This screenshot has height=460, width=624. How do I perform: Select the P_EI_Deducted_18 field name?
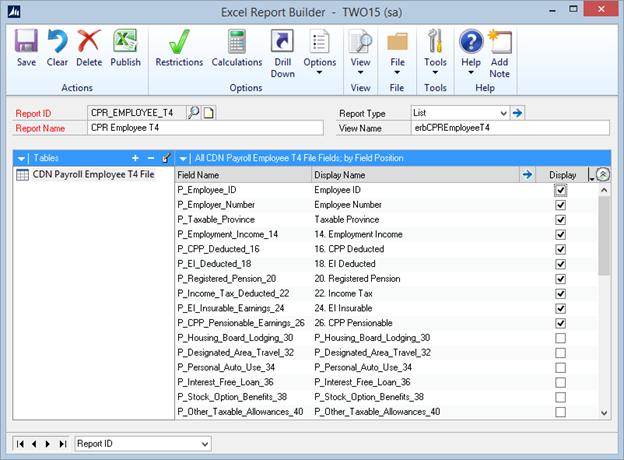tap(214, 264)
